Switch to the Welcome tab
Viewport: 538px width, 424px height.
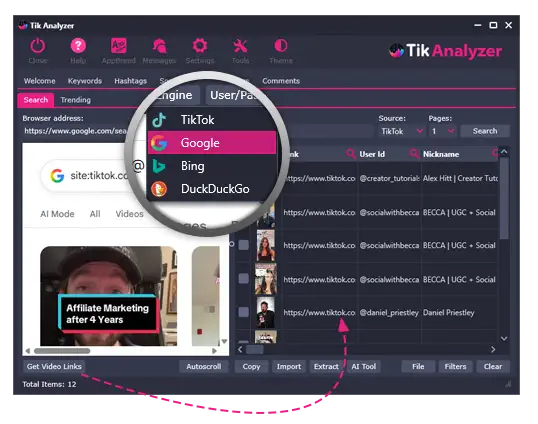click(x=39, y=81)
